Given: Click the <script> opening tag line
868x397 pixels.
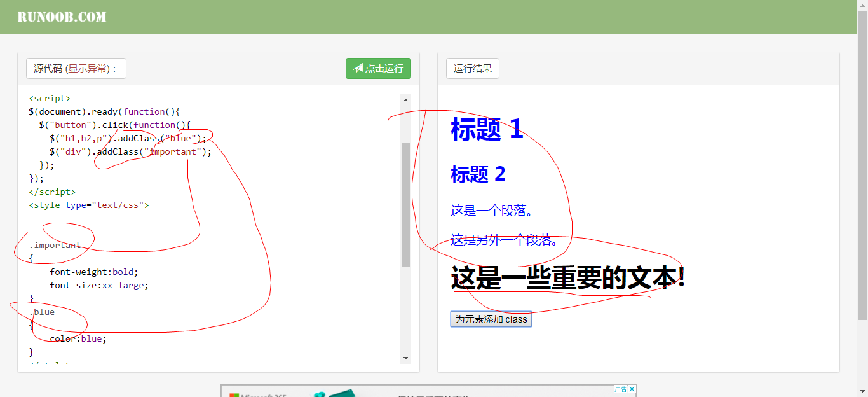Looking at the screenshot, I should click(50, 99).
